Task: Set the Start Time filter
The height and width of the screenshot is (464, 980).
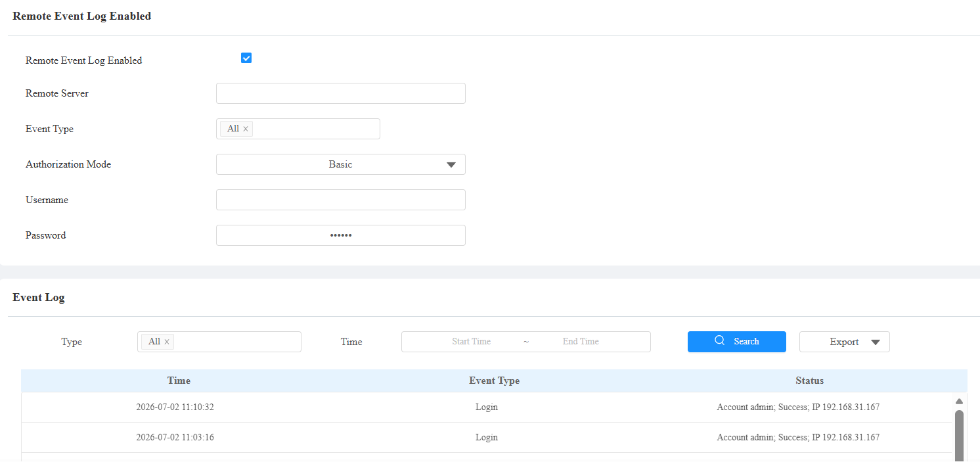Action: pyautogui.click(x=471, y=342)
